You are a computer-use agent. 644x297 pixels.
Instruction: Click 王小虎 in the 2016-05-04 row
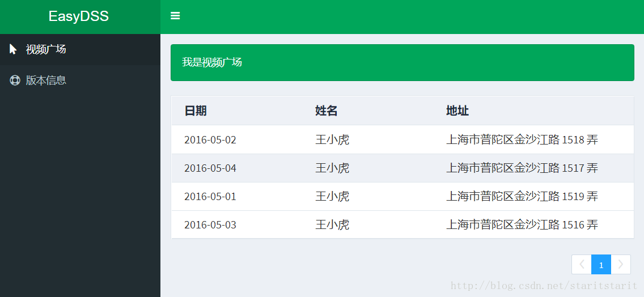tap(332, 168)
